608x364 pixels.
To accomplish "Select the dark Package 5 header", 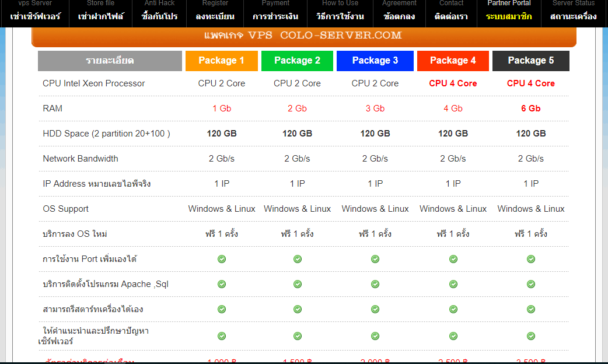I will click(531, 61).
